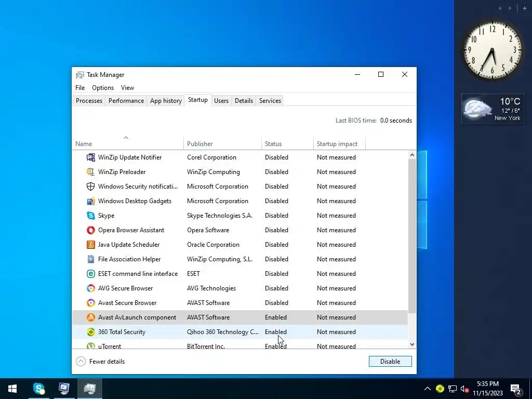Click the Java Update Scheduler icon
This screenshot has height=399, width=532.
click(x=90, y=245)
